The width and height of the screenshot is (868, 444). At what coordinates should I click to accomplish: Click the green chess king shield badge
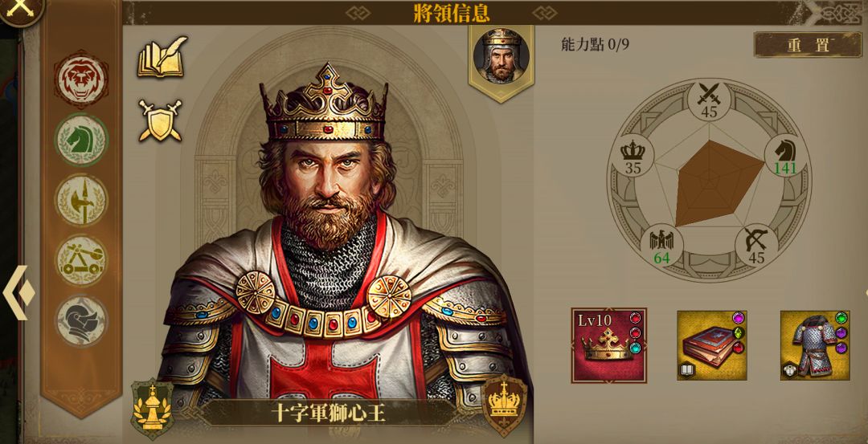coord(152,409)
